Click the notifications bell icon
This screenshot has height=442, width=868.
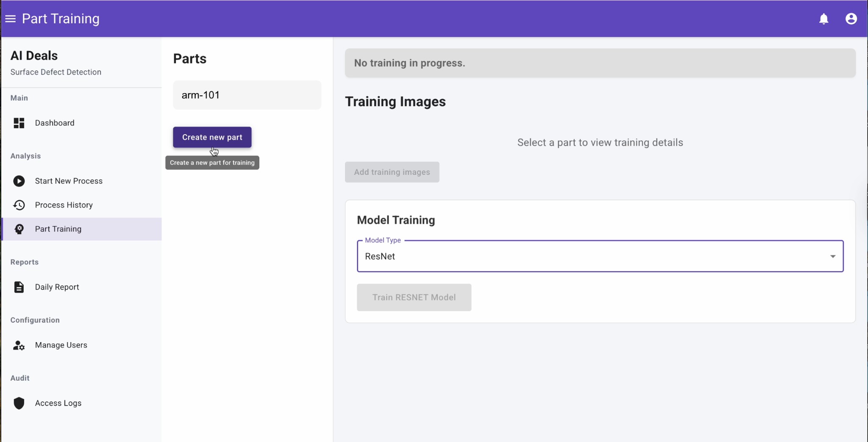click(823, 19)
